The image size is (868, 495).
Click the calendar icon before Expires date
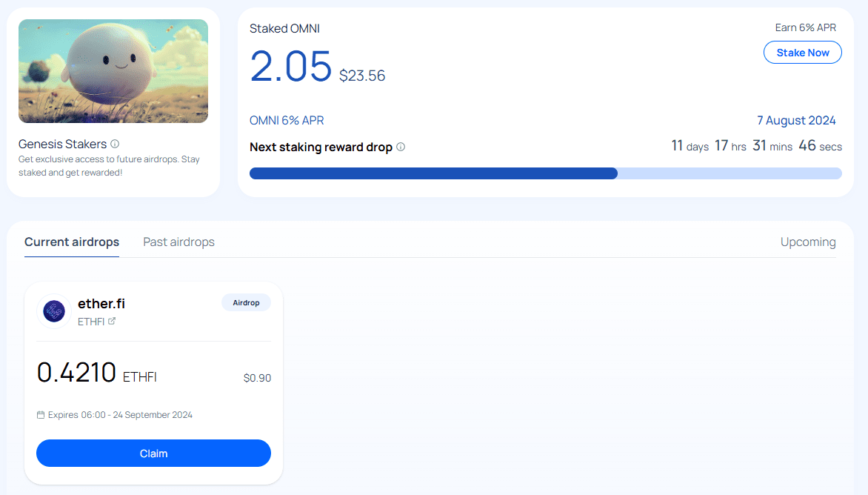[x=41, y=415]
